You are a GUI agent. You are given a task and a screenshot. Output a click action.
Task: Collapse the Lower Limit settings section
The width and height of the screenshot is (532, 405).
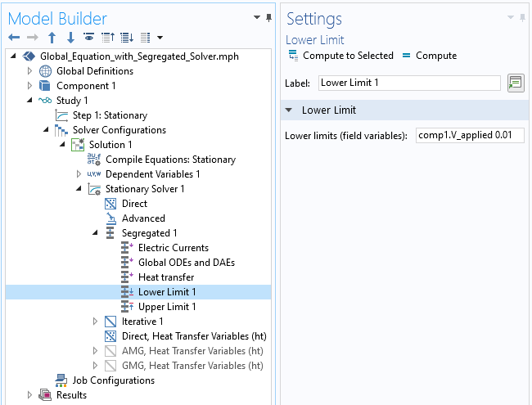coord(289,110)
